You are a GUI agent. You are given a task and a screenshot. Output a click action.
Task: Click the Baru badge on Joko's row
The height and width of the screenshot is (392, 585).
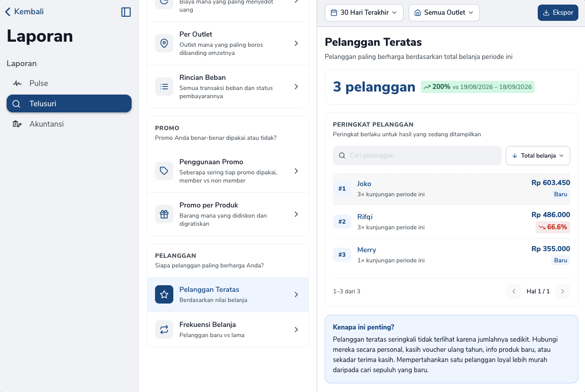(x=561, y=194)
